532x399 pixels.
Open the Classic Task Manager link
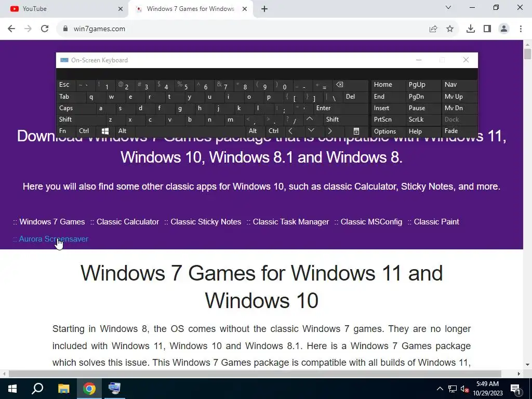click(291, 222)
